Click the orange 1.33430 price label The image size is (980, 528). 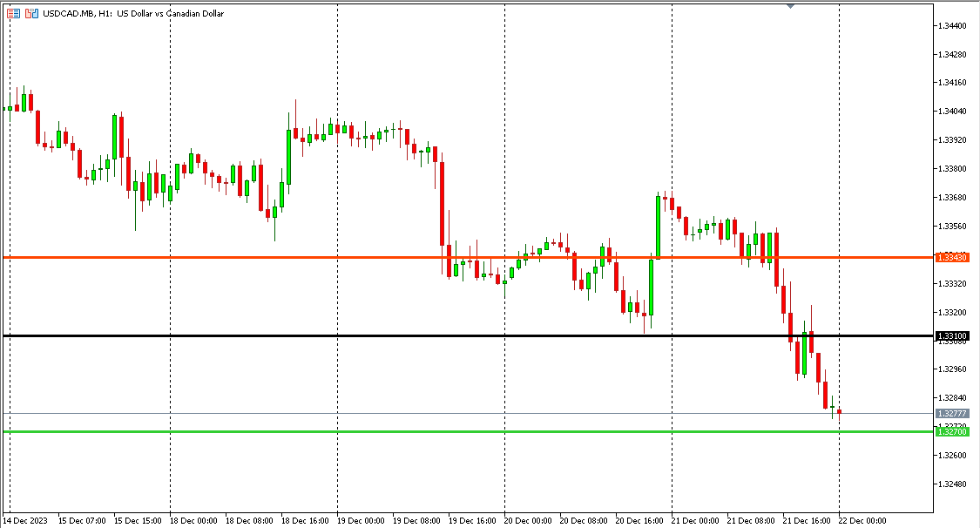tap(951, 258)
